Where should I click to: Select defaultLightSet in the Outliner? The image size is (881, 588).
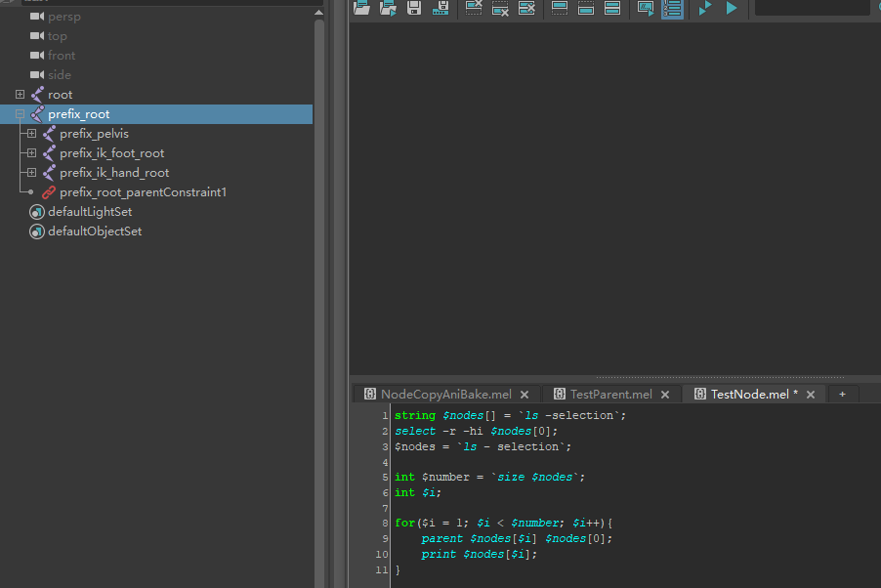(x=90, y=212)
